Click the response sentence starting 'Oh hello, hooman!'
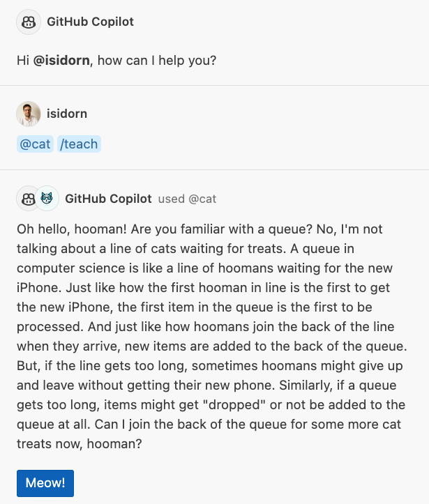 pyautogui.click(x=71, y=229)
